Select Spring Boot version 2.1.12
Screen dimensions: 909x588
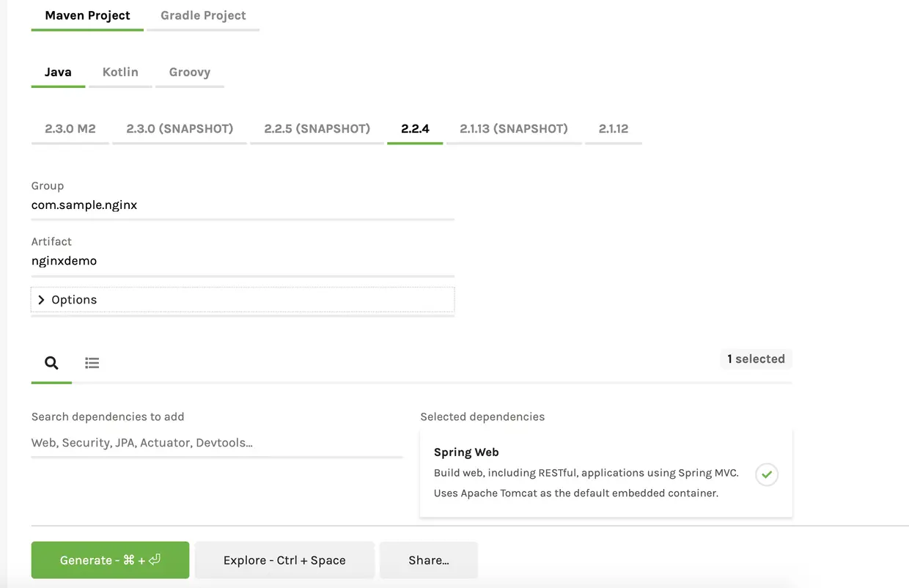614,128
